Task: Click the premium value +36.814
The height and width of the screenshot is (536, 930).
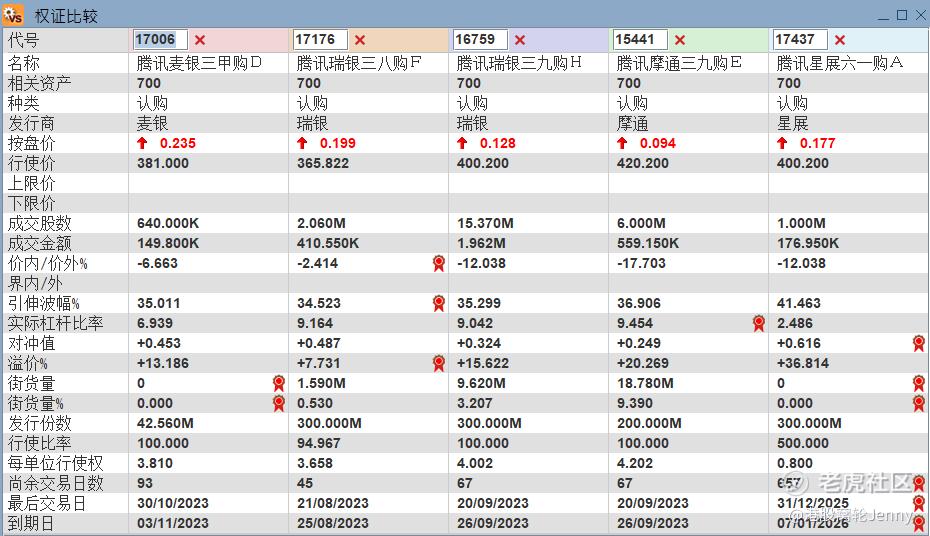Action: [x=802, y=363]
